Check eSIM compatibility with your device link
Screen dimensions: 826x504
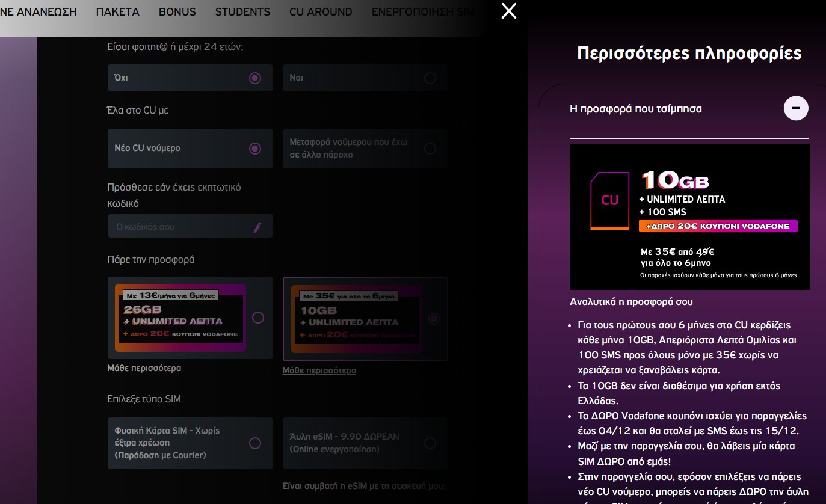click(x=363, y=486)
